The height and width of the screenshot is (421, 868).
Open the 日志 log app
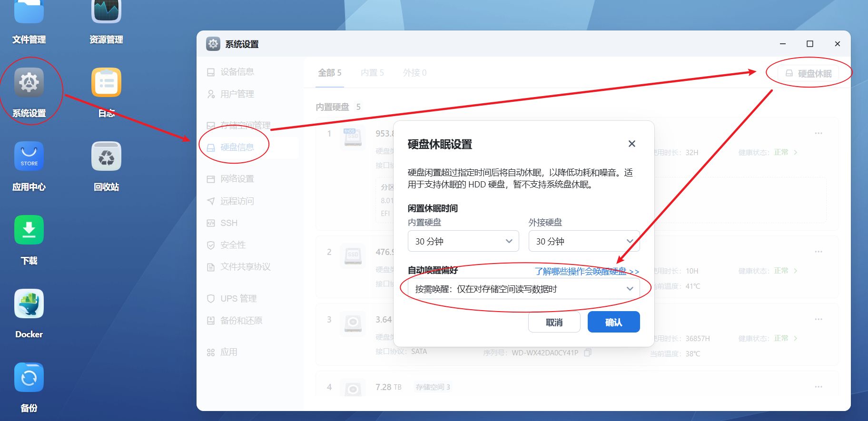point(106,83)
